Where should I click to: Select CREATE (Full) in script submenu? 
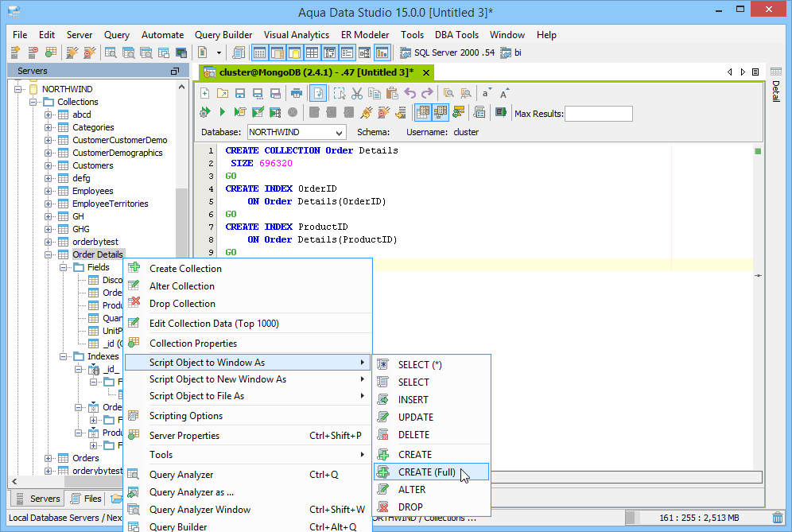(431, 472)
